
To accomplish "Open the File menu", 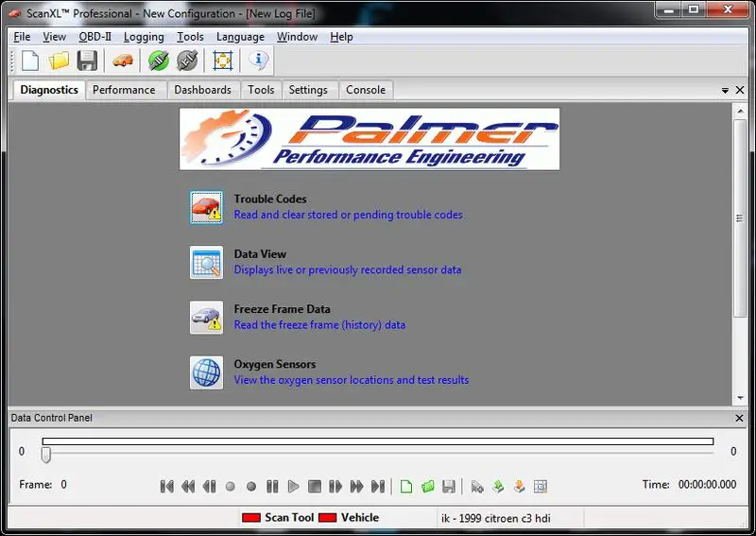I will point(22,37).
